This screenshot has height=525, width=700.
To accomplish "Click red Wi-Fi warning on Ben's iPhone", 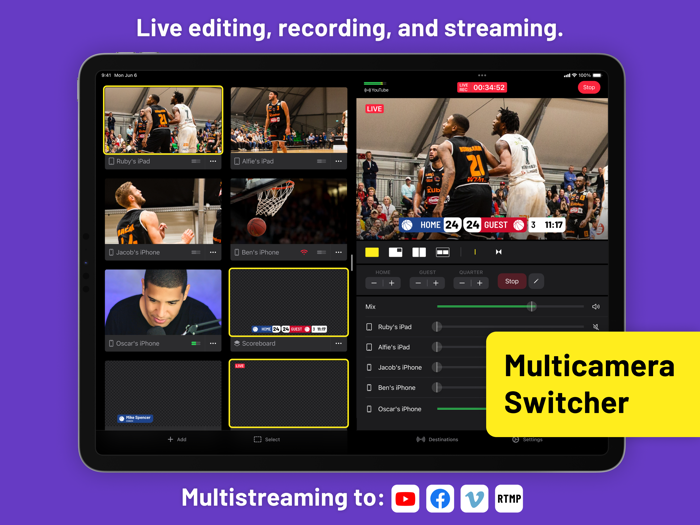I will pos(304,252).
